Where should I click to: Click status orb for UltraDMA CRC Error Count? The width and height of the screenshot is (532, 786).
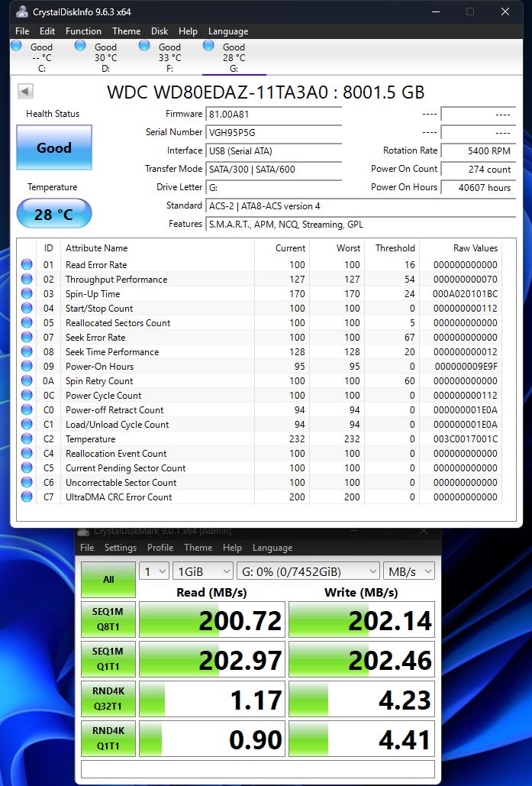(x=27, y=497)
